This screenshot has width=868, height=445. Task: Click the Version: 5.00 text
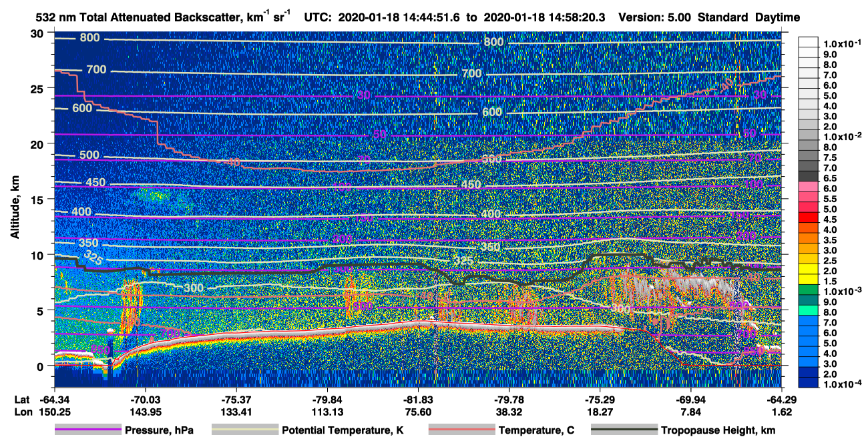[x=654, y=17]
